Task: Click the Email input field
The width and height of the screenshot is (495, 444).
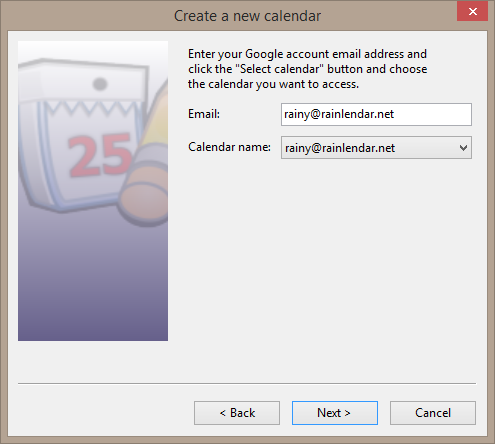Action: click(376, 114)
